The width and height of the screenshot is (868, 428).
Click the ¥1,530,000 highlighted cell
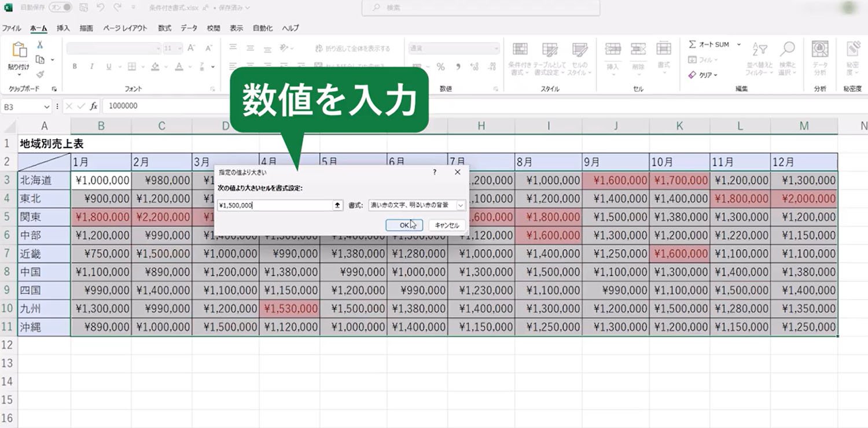click(x=289, y=309)
